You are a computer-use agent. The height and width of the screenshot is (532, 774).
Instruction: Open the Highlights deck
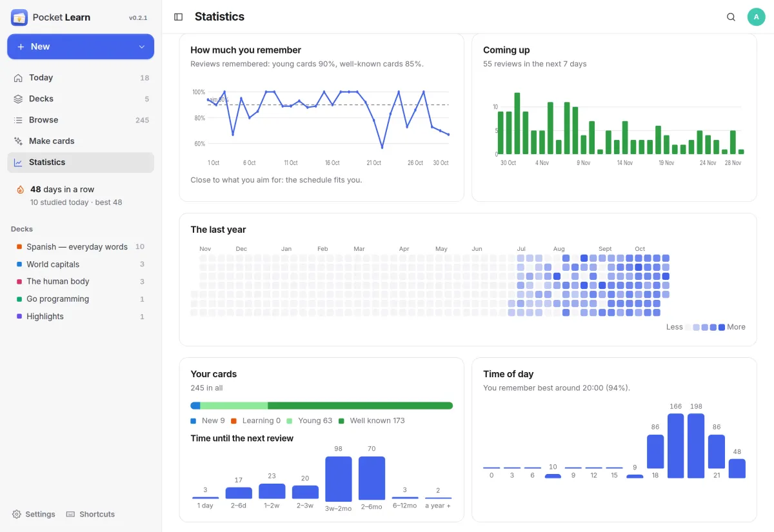pos(81,316)
